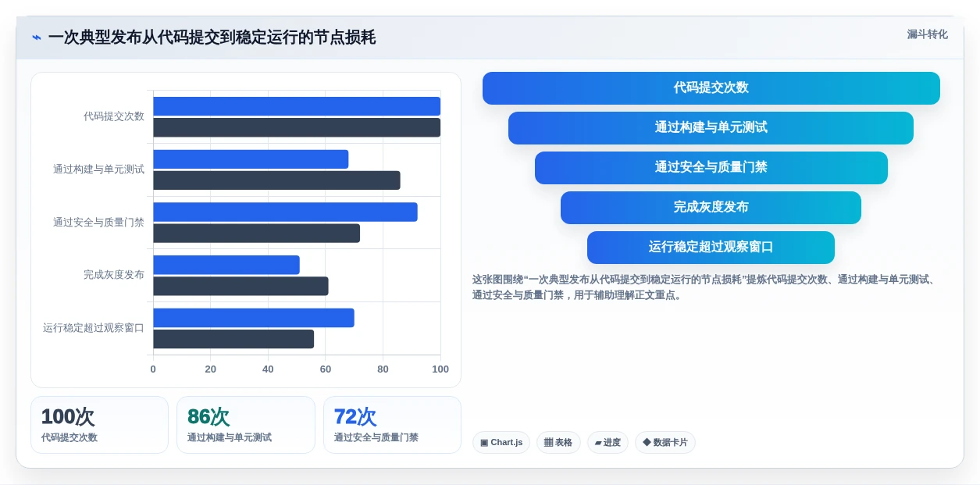Click the lightning icon beside the title
This screenshot has height=485, width=980.
pos(37,37)
